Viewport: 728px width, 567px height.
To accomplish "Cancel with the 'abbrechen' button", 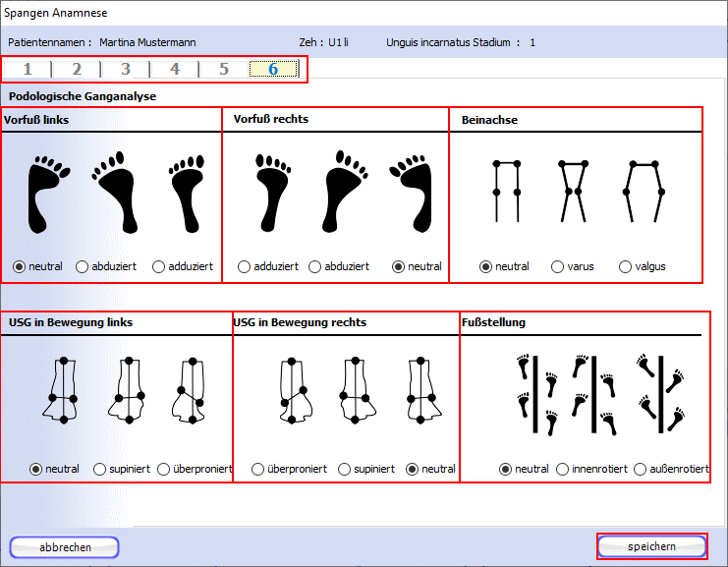I will pos(65,547).
